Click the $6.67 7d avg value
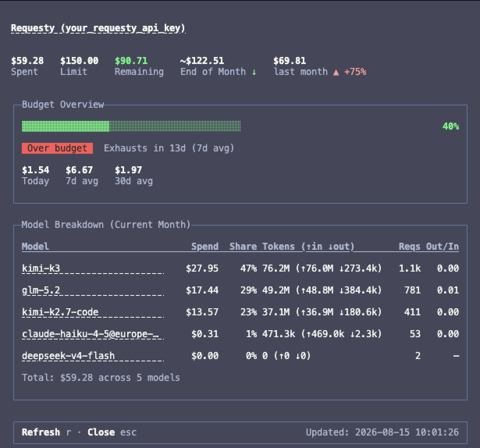The image size is (480, 448). [x=79, y=170]
